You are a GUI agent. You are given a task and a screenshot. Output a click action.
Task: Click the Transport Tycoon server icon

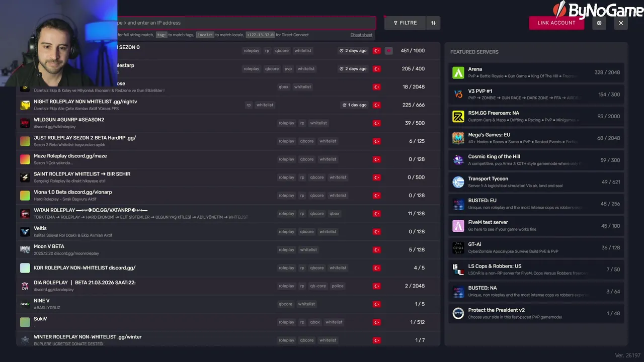pyautogui.click(x=458, y=182)
